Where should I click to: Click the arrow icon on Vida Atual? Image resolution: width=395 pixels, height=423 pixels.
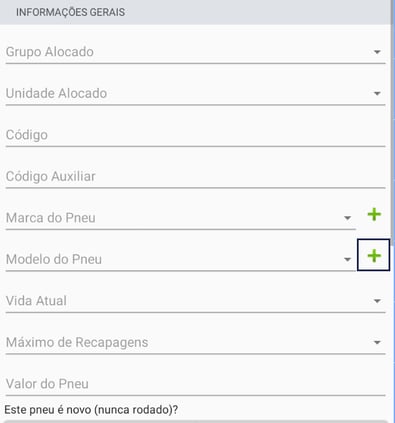coord(377,301)
